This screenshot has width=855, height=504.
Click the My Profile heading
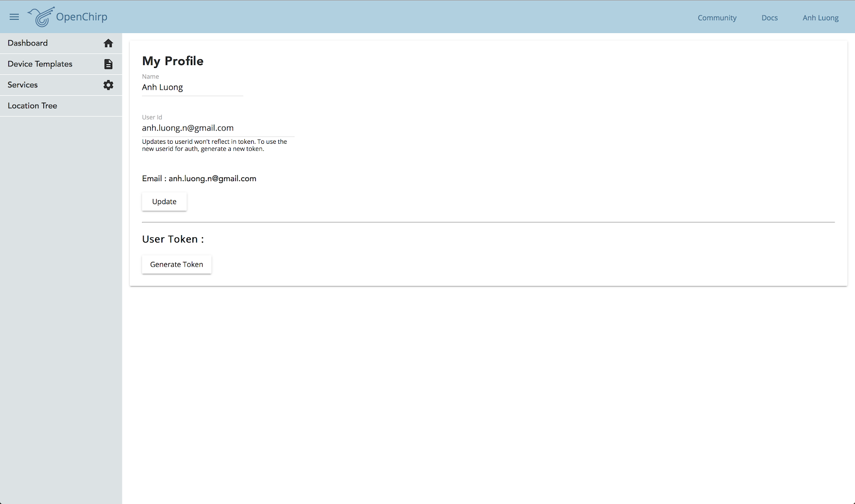(x=173, y=61)
